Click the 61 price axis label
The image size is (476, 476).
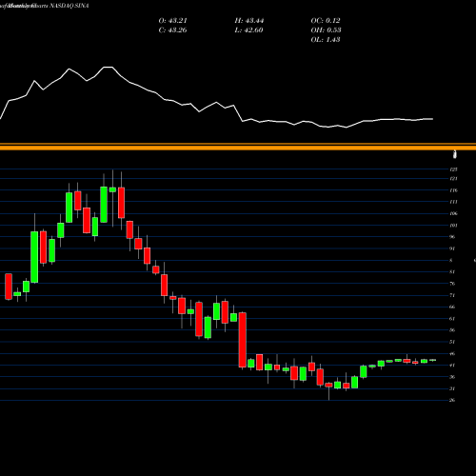point(452,319)
